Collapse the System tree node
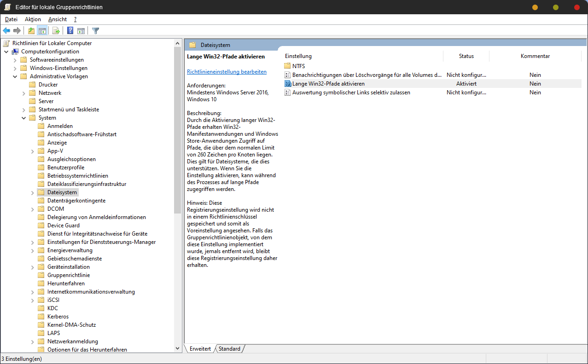Viewport: 588px width, 364px height. pyautogui.click(x=24, y=118)
